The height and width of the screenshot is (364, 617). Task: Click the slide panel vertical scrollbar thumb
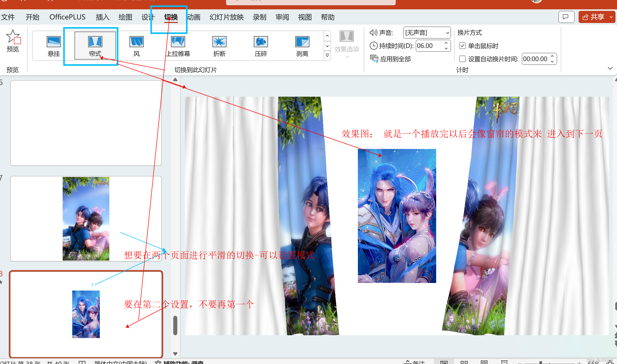[x=175, y=325]
